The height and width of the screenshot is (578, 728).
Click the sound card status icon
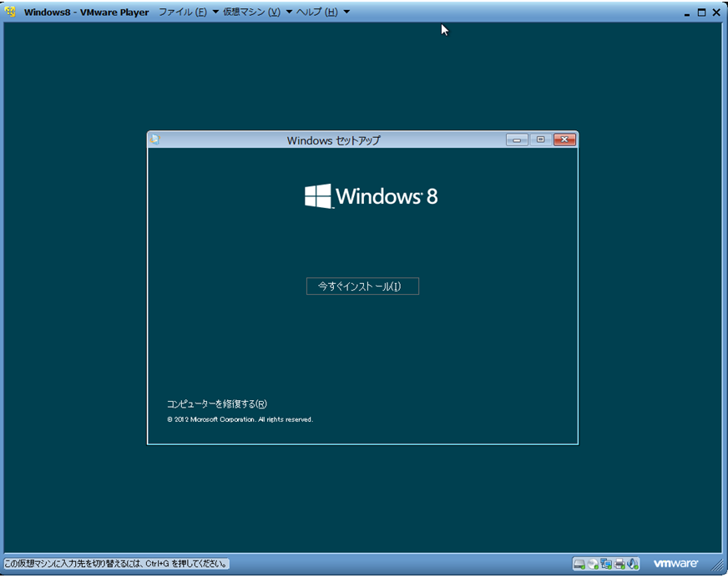click(x=633, y=564)
